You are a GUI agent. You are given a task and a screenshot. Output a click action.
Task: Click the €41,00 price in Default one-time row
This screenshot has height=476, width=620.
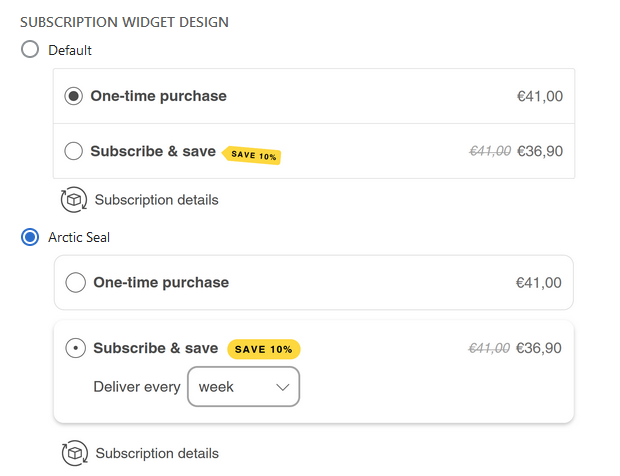pos(540,96)
